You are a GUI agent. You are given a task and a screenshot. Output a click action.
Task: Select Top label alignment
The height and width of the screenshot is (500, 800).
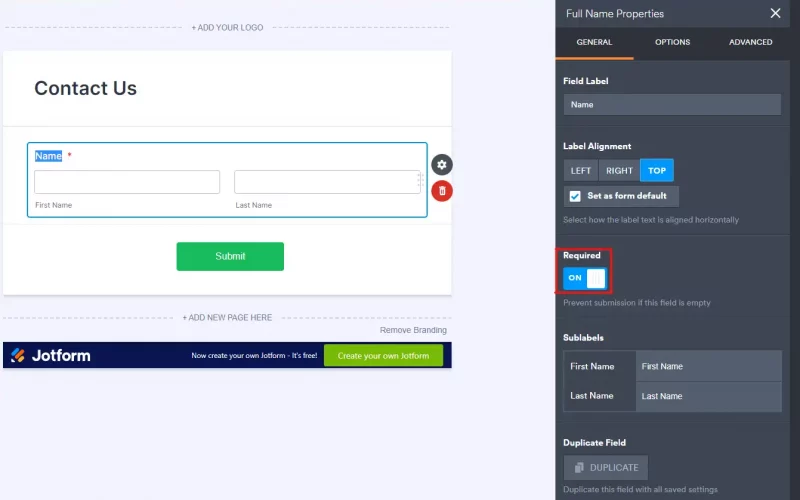tap(657, 171)
